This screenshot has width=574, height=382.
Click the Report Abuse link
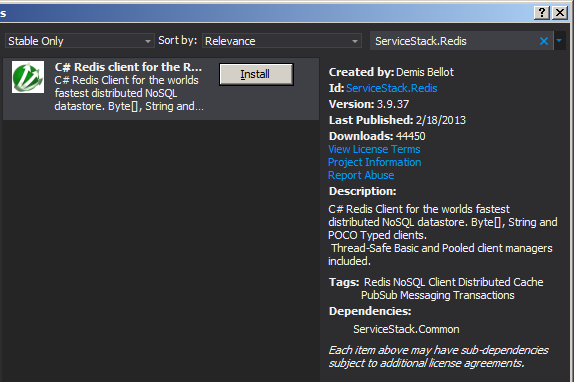361,175
